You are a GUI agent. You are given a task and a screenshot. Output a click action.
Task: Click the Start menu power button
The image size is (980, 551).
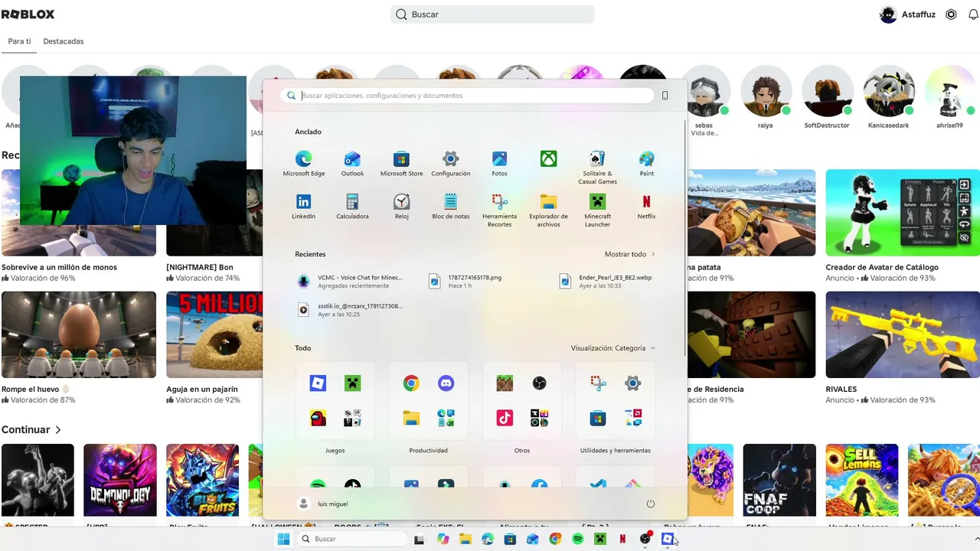pos(650,504)
